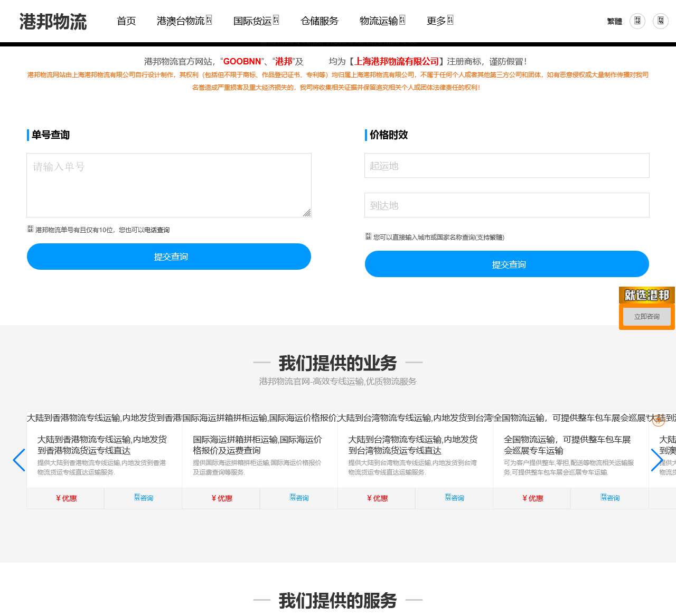Click ￥优惠 on the Taiwan card
Image resolution: width=676 pixels, height=616 pixels.
coord(377,498)
